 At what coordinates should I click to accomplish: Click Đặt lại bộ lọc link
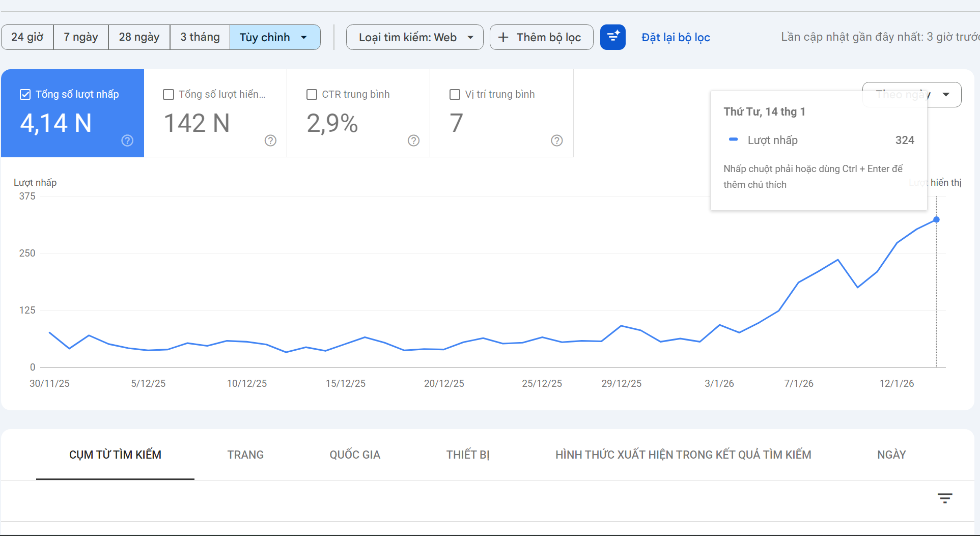pos(675,38)
